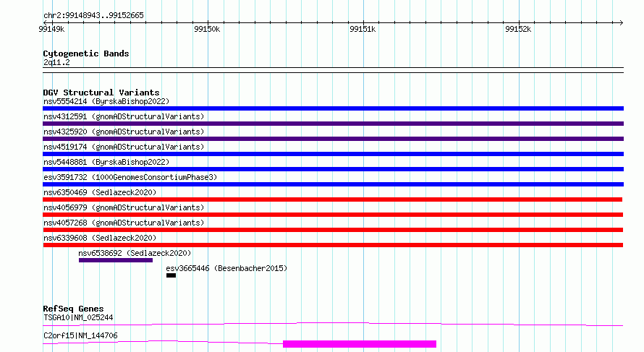Select the short purple nsv6538692 bar
This screenshot has width=644, height=352.
click(x=115, y=260)
